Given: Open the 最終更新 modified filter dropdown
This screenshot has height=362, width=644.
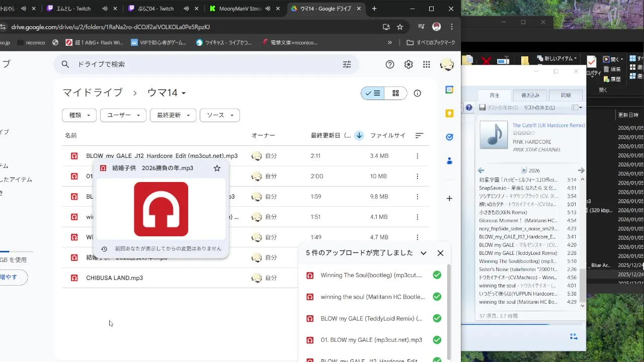Looking at the screenshot, I should (173, 115).
